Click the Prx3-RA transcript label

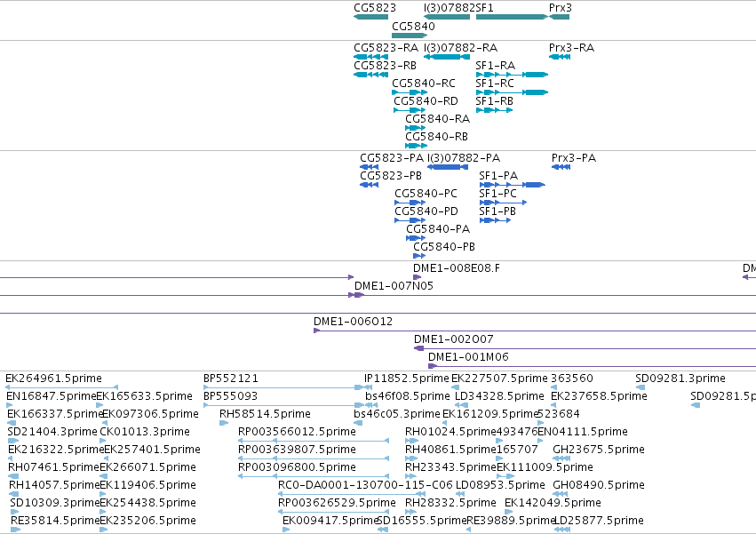571,48
